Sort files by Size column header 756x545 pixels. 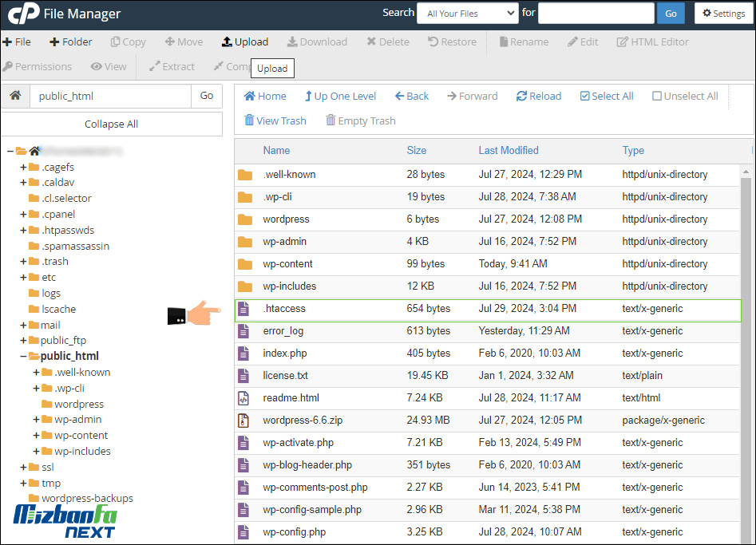[416, 150]
